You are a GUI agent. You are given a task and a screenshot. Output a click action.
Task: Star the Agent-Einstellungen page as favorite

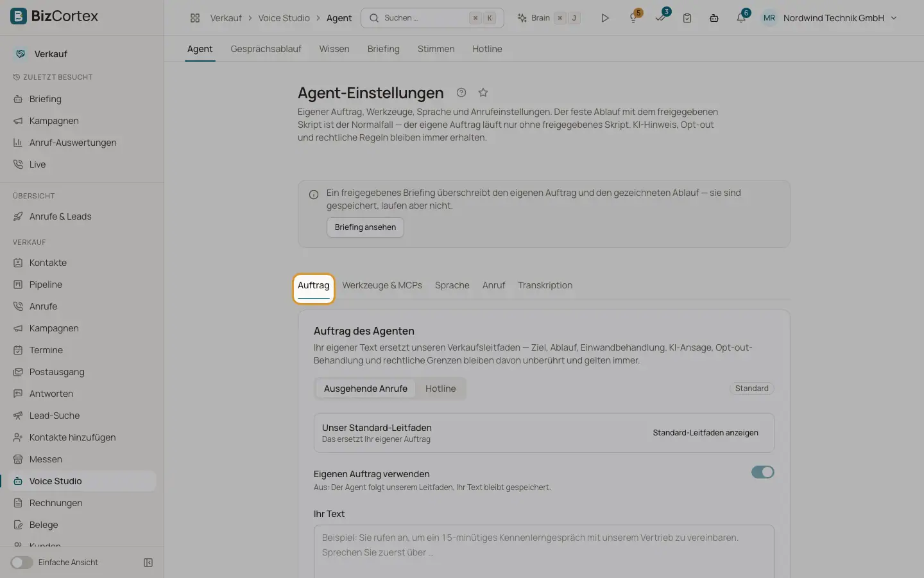pyautogui.click(x=483, y=92)
